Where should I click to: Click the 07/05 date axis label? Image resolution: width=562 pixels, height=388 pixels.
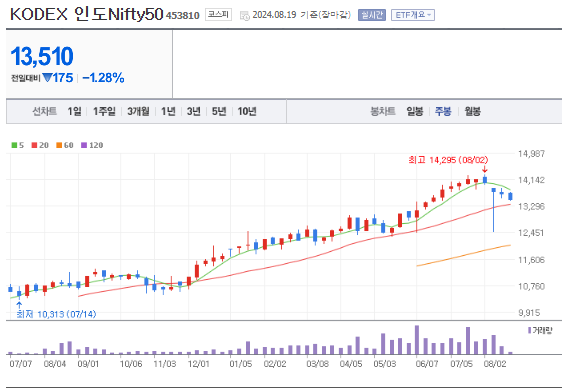[462, 364]
